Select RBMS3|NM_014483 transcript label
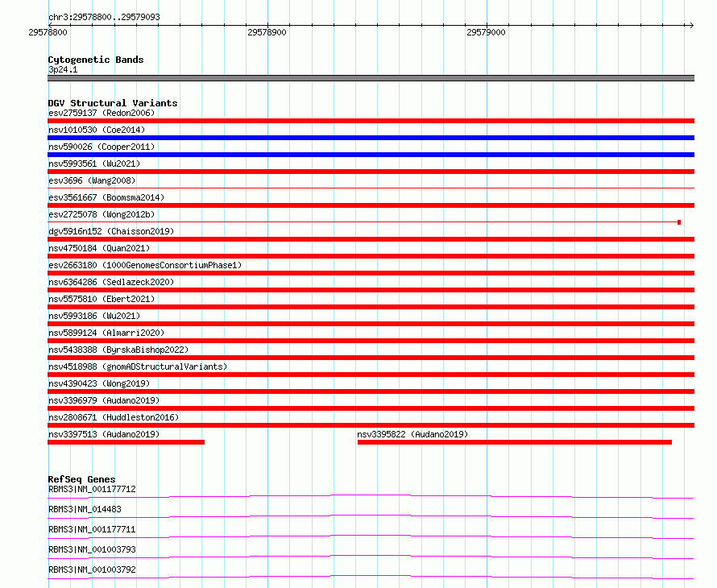The width and height of the screenshot is (717, 588). click(x=85, y=509)
